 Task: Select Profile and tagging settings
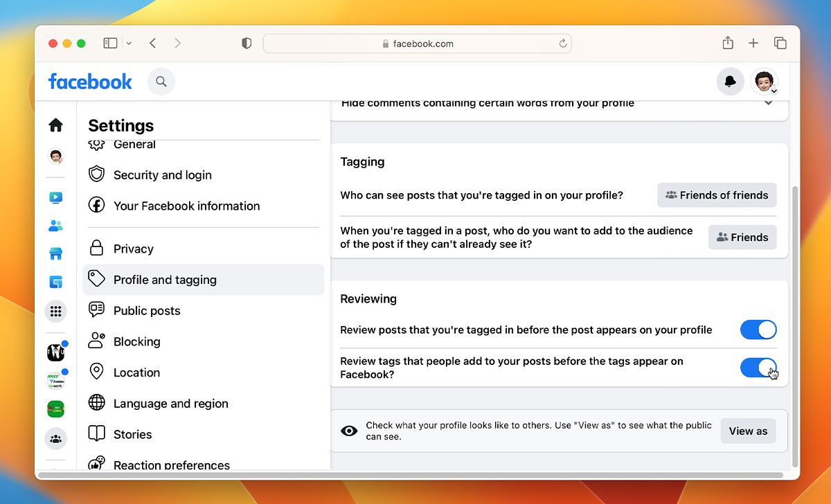[x=203, y=280]
